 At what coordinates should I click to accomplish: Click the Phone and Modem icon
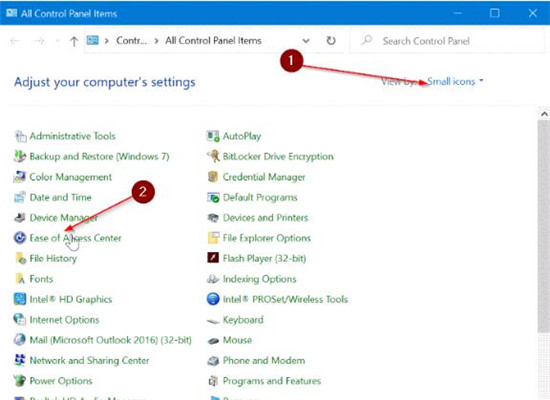coord(213,360)
